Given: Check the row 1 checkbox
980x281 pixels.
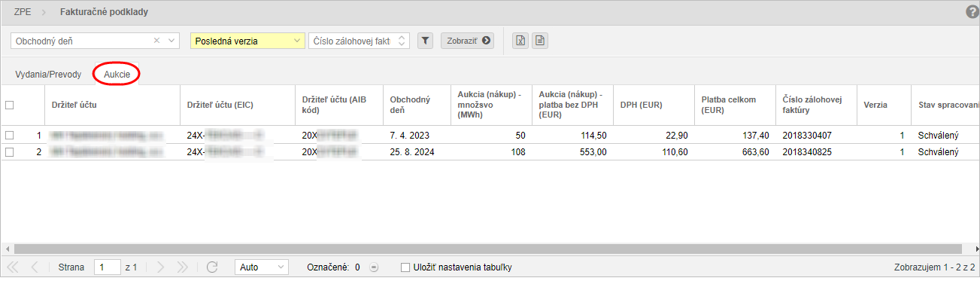Looking at the screenshot, I should [9, 136].
